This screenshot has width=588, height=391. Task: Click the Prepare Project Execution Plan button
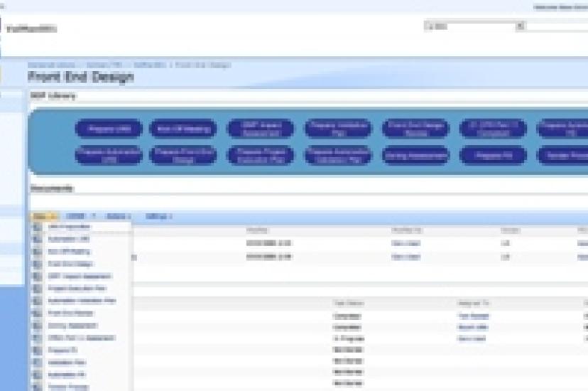(261, 156)
